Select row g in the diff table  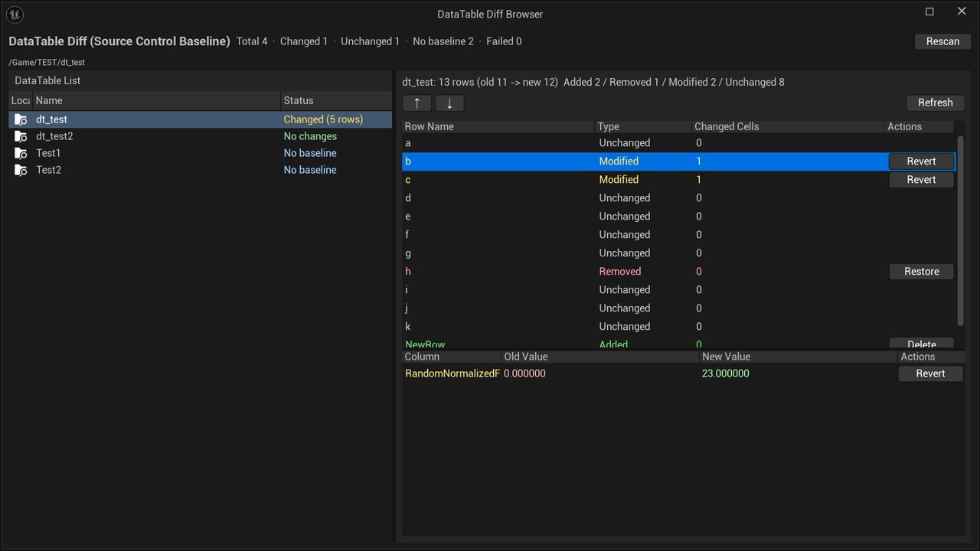click(x=679, y=253)
